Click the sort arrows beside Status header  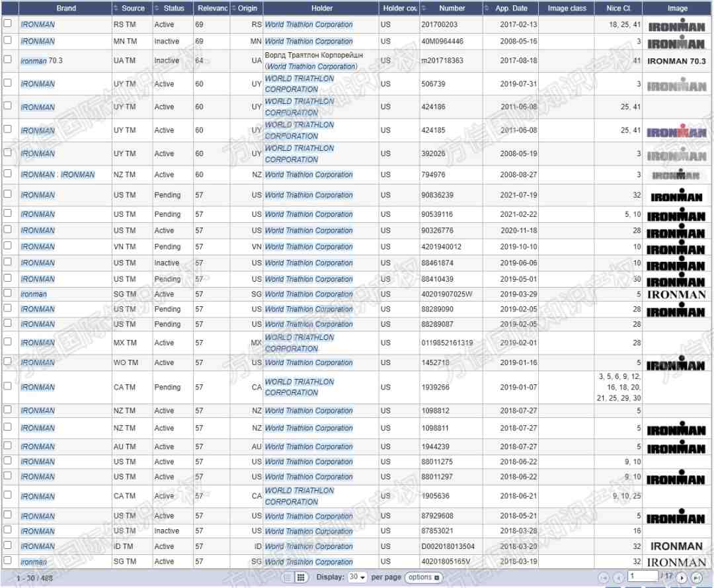[x=157, y=8]
